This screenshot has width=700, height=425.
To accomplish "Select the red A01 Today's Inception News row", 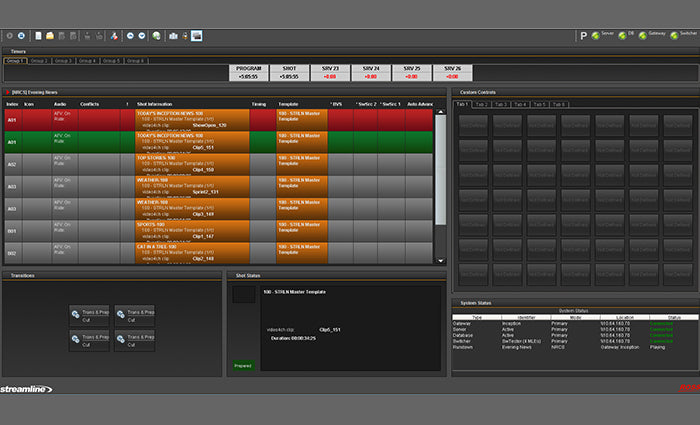I will point(200,120).
